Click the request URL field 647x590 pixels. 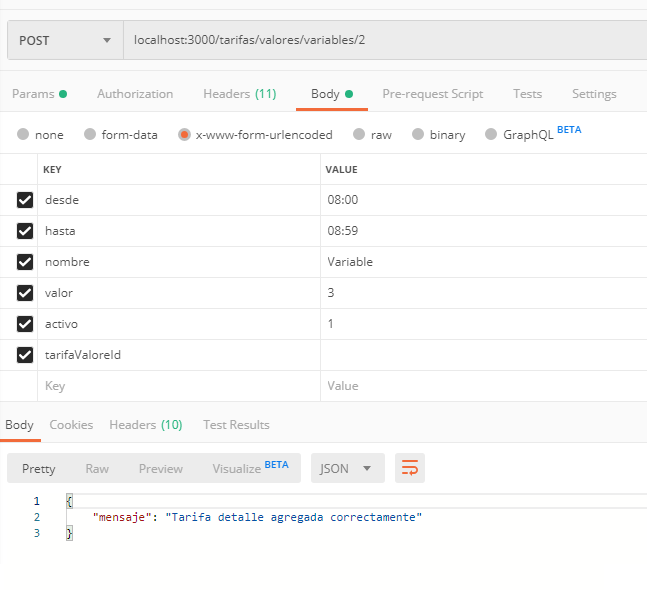coord(380,41)
